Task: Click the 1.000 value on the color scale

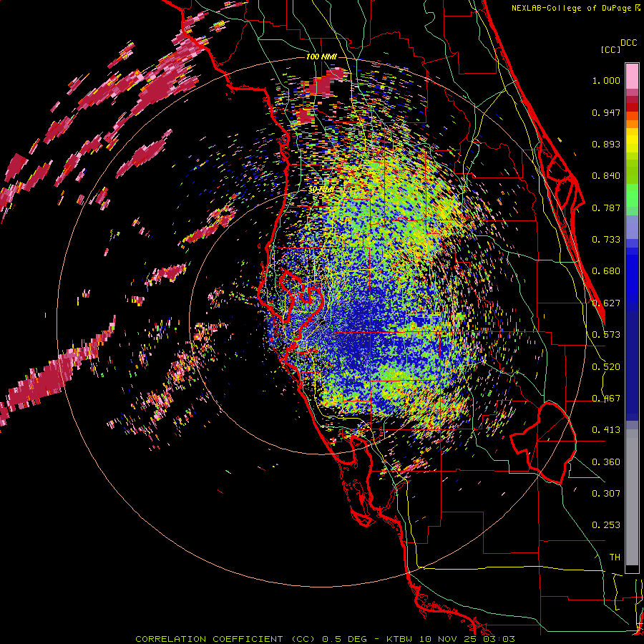Action: coord(606,80)
